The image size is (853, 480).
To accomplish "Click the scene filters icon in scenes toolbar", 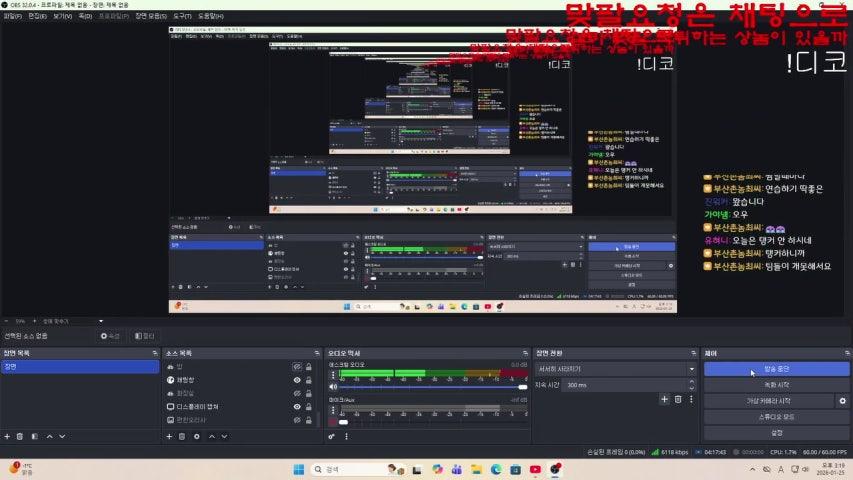I will tap(34, 436).
